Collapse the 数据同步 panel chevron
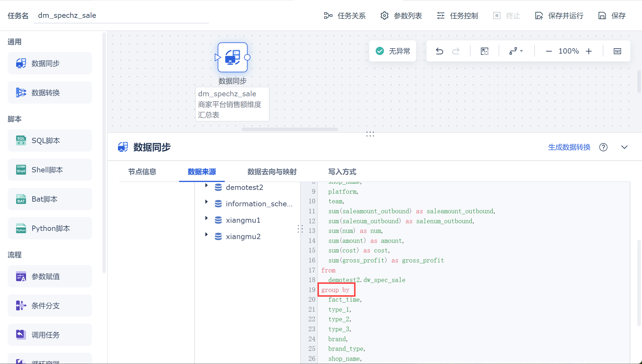 tap(624, 147)
